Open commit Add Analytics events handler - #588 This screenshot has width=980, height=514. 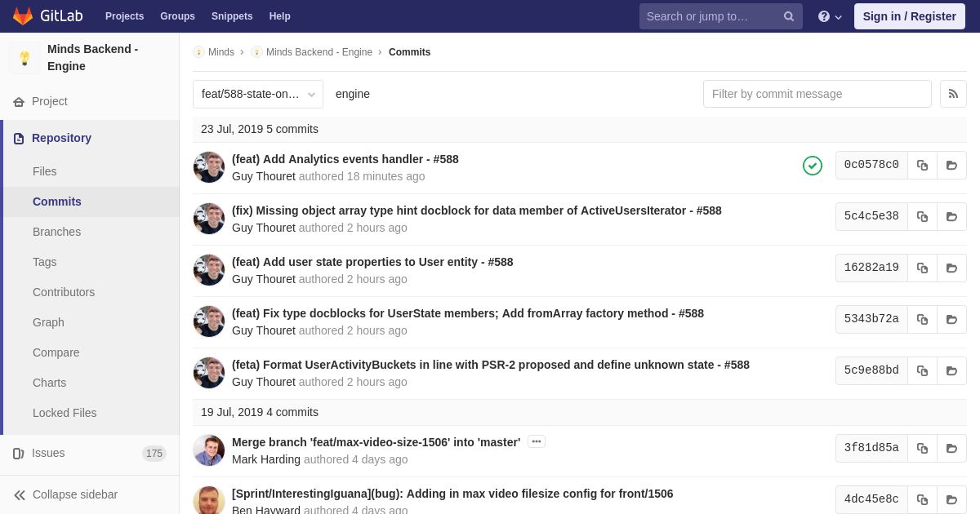pyautogui.click(x=345, y=159)
